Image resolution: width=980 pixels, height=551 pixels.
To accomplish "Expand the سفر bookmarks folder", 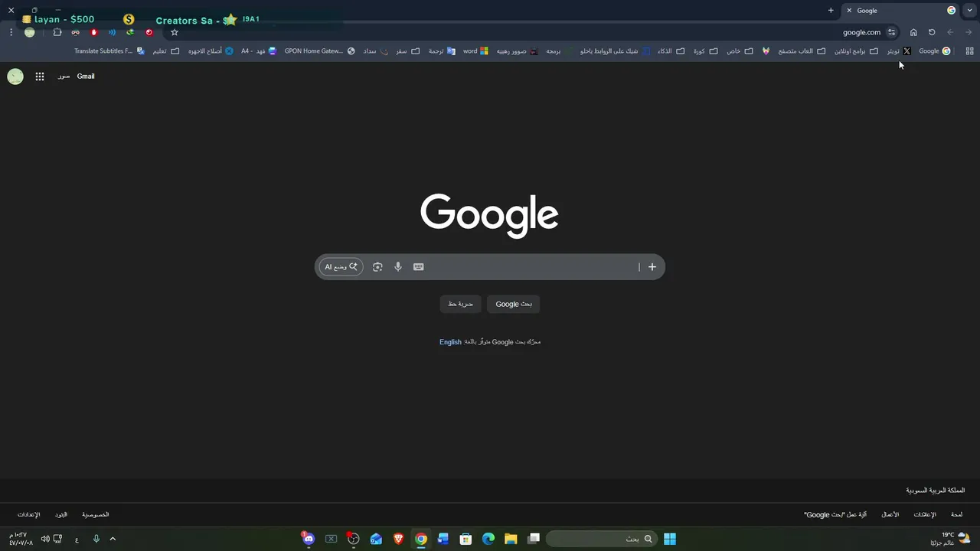I will (x=407, y=51).
